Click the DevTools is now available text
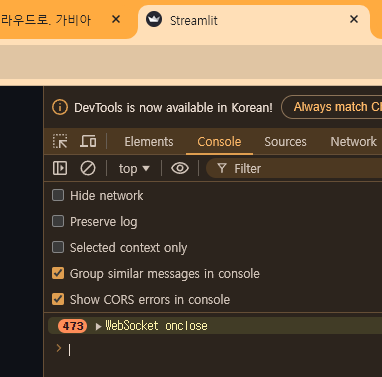Screen dimensions: 382x377 [173, 108]
